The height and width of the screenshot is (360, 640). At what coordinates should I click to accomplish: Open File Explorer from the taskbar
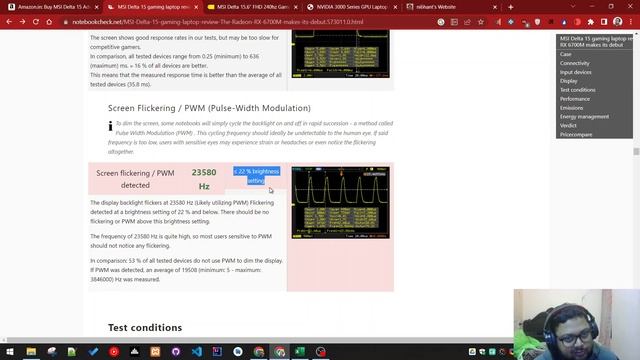coord(31,351)
